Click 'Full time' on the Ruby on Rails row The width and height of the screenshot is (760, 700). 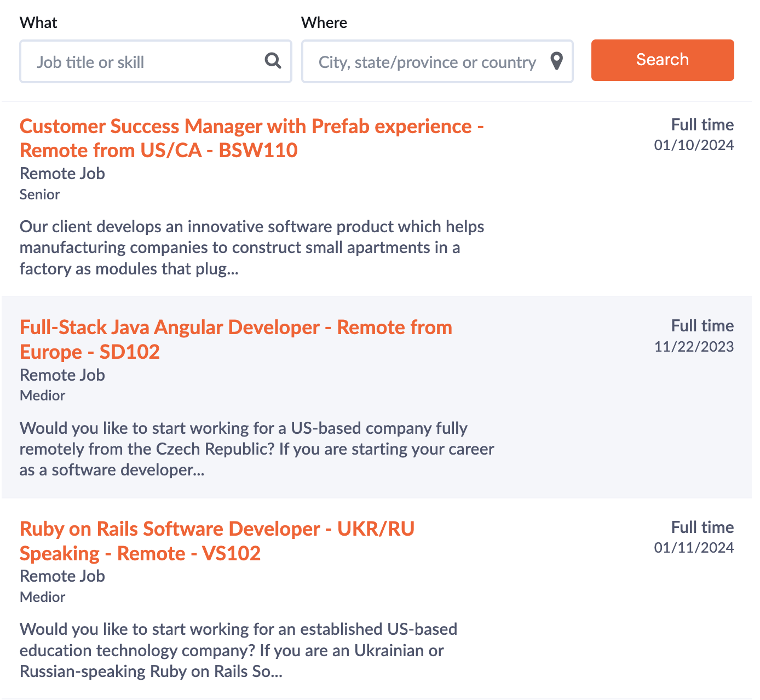pyautogui.click(x=703, y=527)
